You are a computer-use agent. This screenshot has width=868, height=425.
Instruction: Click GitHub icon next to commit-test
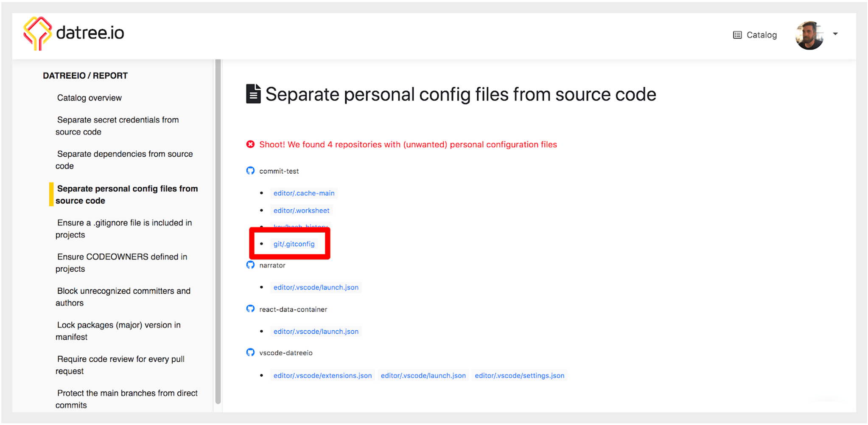(x=250, y=171)
